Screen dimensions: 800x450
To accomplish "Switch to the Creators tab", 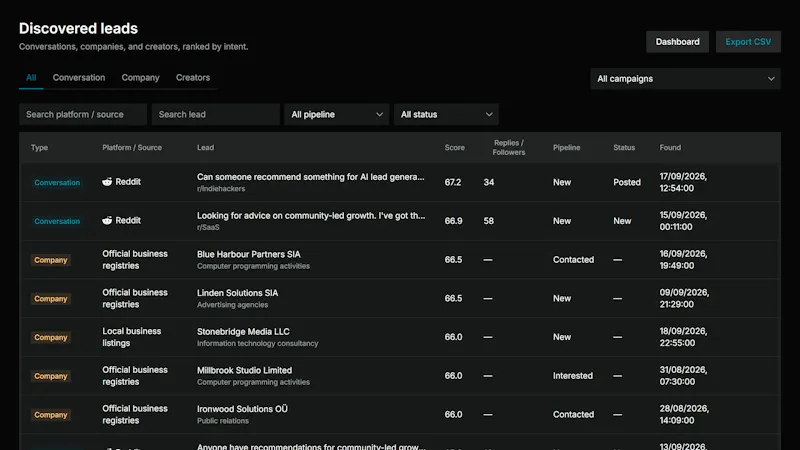I will [x=193, y=78].
